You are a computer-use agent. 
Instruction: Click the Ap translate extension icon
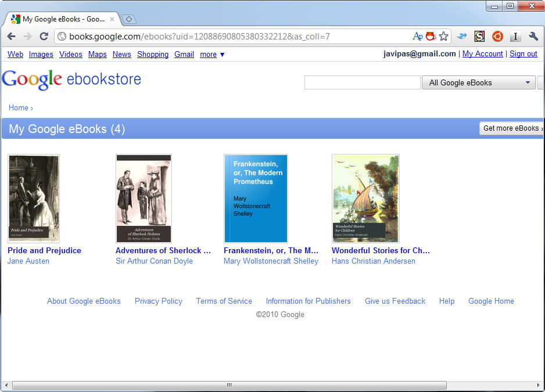[x=418, y=36]
